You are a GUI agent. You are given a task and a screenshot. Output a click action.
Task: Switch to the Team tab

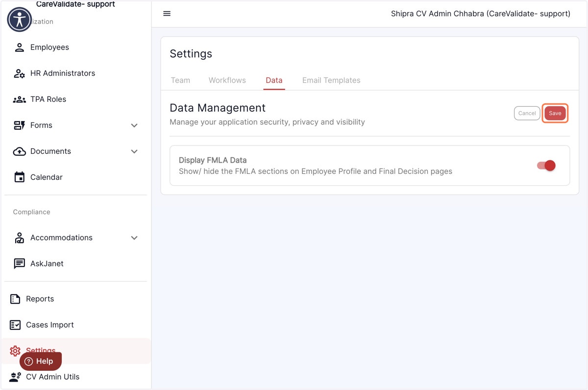tap(180, 80)
